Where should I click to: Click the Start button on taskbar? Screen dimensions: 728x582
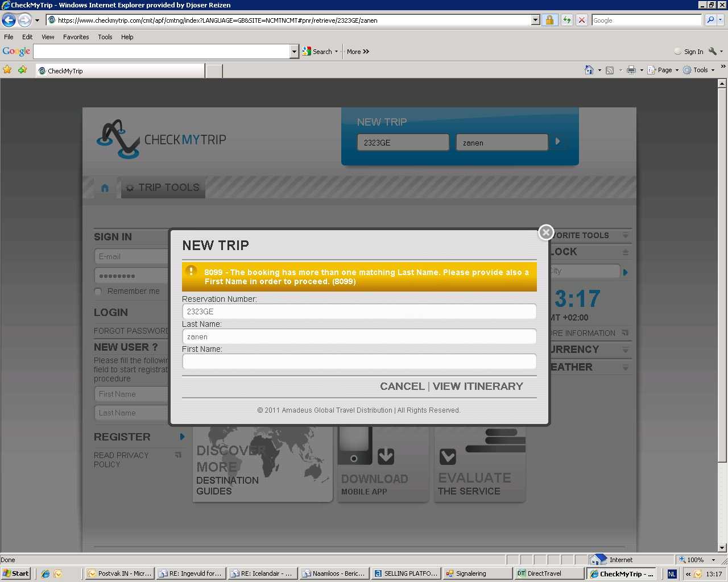(16, 573)
